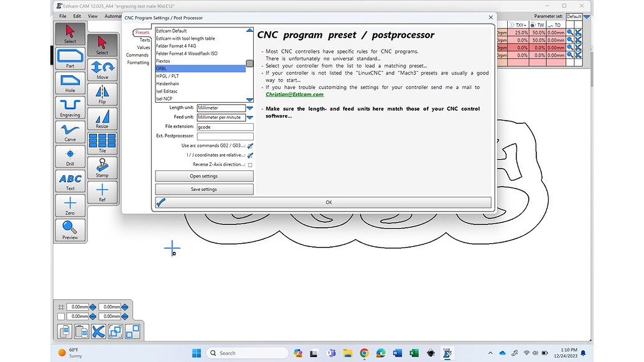Open the Christian@Estlcam.com email link
644x362 pixels.
[x=294, y=94]
